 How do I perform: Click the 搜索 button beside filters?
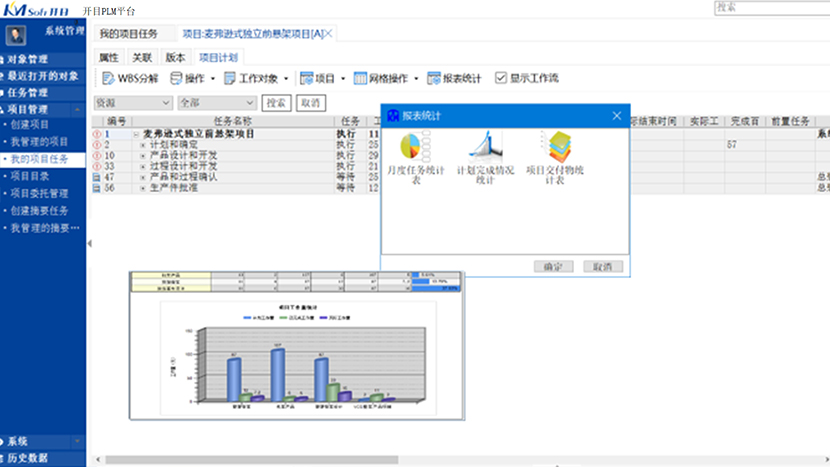276,103
